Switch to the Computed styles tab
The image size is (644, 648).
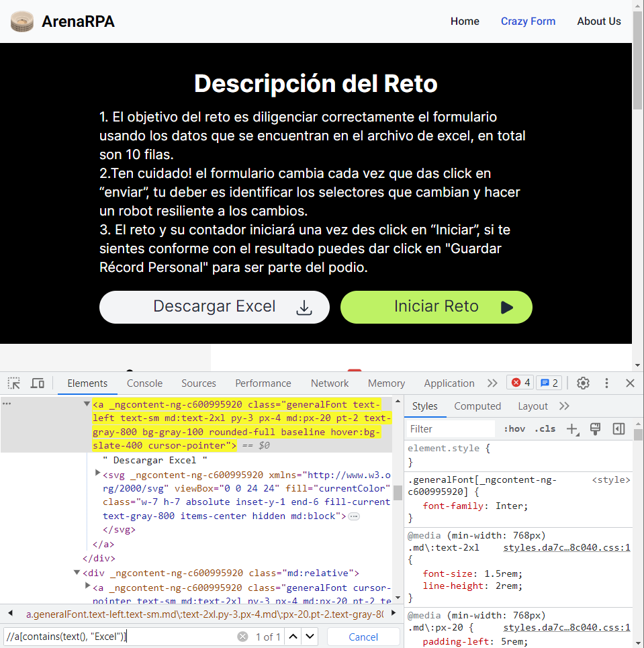tap(477, 406)
